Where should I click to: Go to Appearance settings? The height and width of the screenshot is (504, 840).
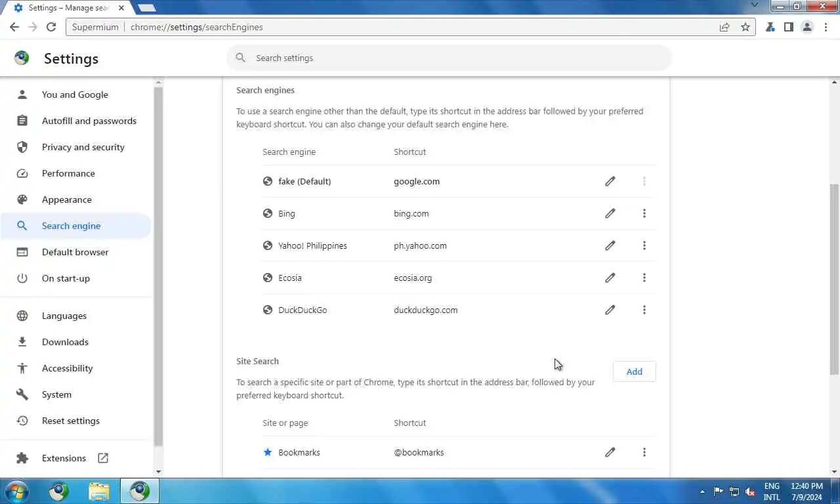tap(75, 199)
